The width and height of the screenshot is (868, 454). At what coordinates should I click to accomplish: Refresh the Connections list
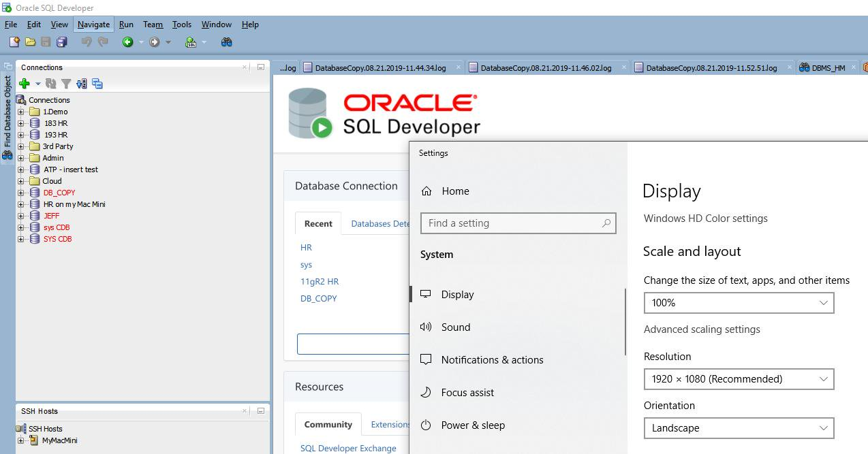pos(50,83)
